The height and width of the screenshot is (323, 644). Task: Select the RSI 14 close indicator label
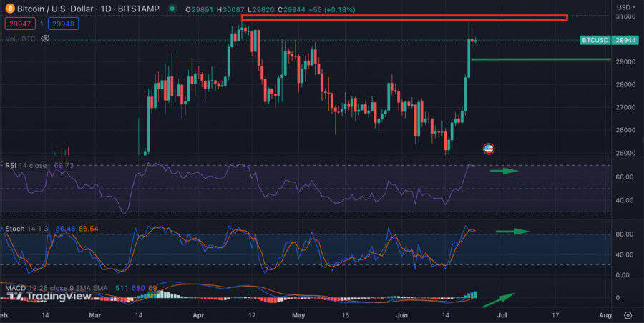coord(26,165)
